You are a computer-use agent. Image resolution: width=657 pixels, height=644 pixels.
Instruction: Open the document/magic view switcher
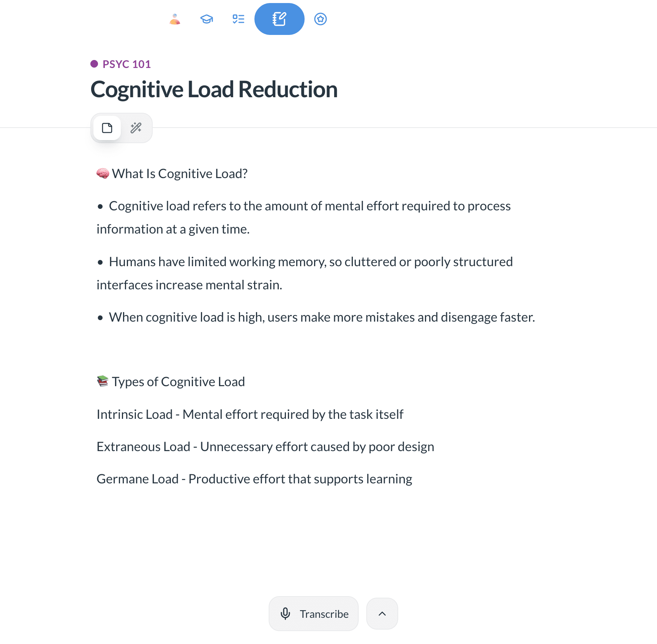point(122,128)
